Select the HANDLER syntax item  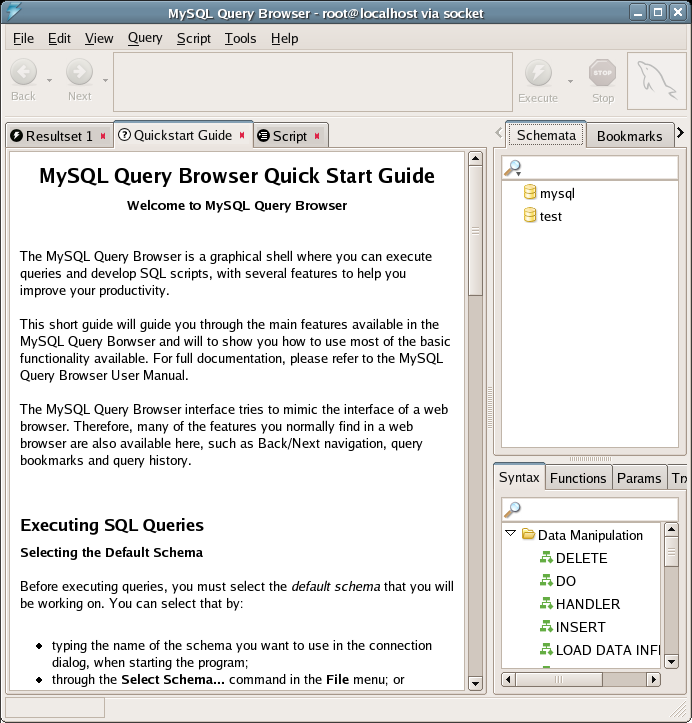(x=588, y=604)
